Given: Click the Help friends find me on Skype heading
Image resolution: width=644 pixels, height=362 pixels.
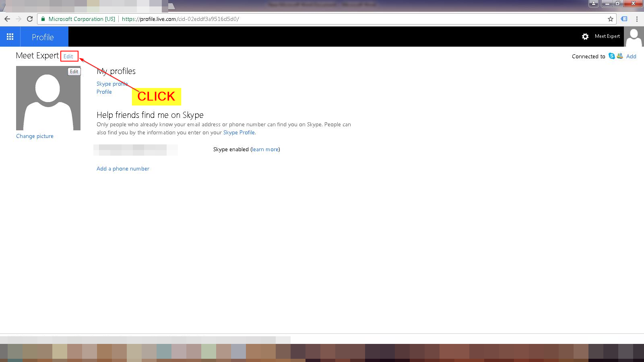Looking at the screenshot, I should 150,115.
